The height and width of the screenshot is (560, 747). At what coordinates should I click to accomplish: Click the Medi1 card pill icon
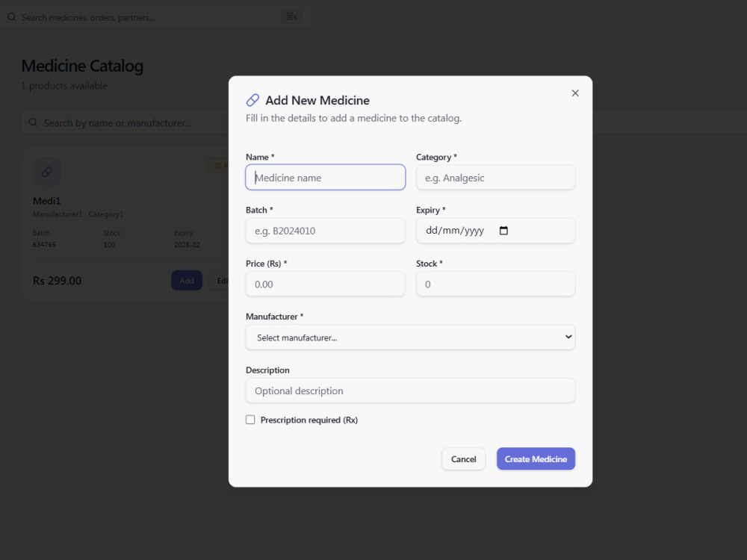point(46,172)
